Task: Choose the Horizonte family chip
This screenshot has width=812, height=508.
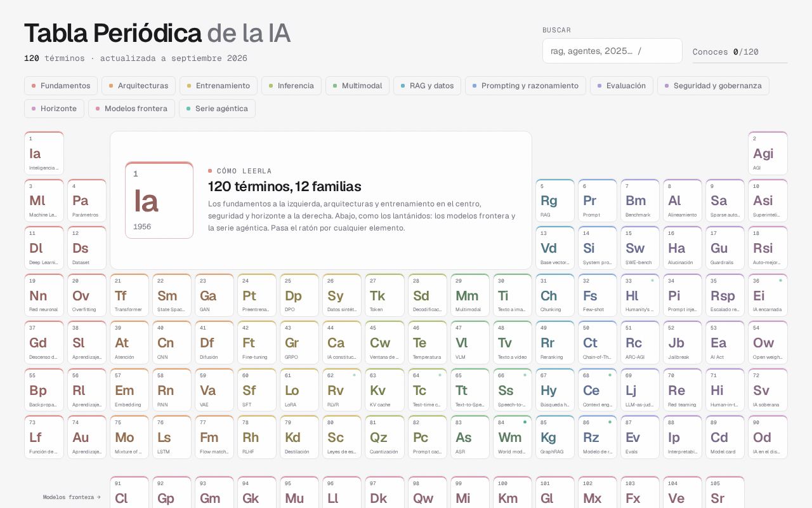Action: [54, 109]
